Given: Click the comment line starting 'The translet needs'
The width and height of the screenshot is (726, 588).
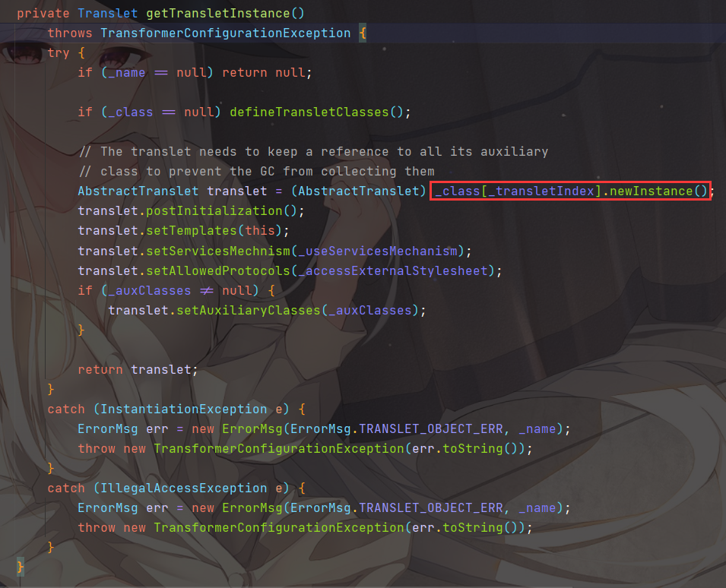Looking at the screenshot, I should coord(313,152).
